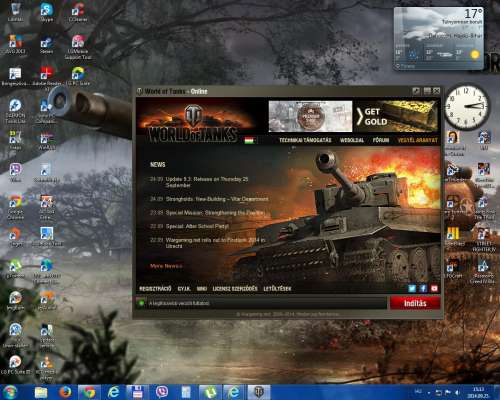Open the More News link
Viewport: 500px width, 400px height.
[x=166, y=266]
